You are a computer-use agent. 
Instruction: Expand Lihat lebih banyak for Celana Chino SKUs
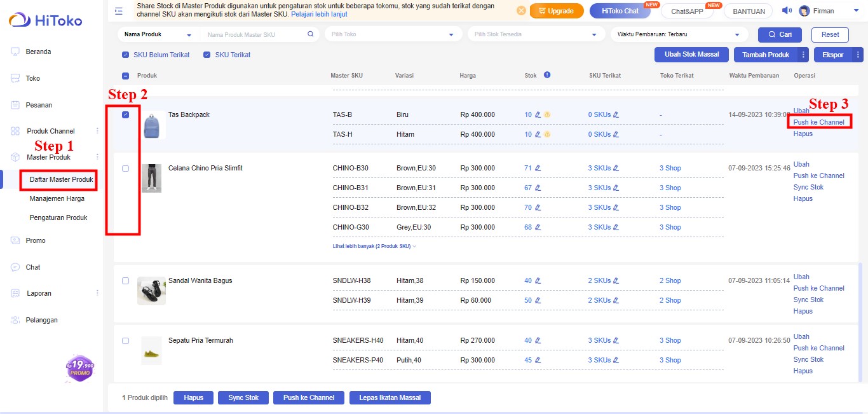coord(374,246)
